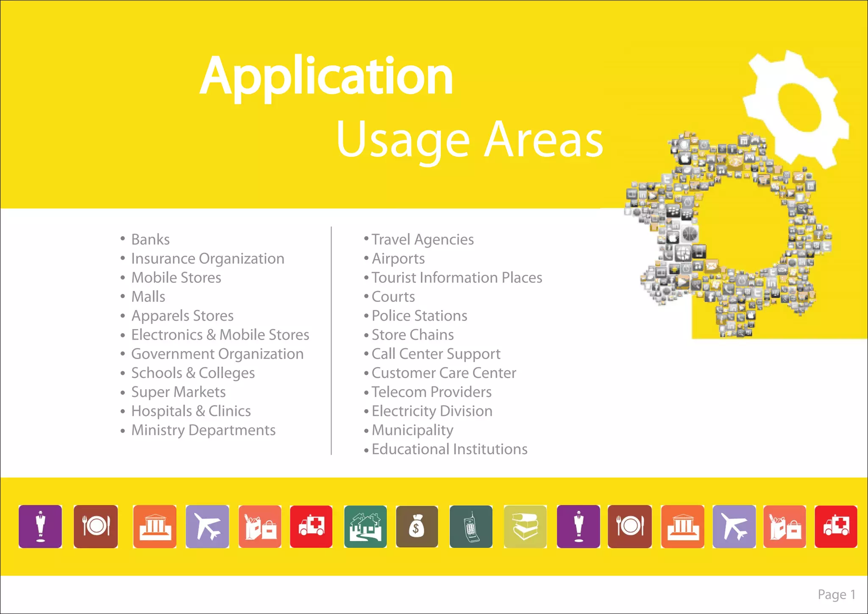Click the 'Usage Areas' heading
Viewport: 868px width, 614px height.
[470, 139]
